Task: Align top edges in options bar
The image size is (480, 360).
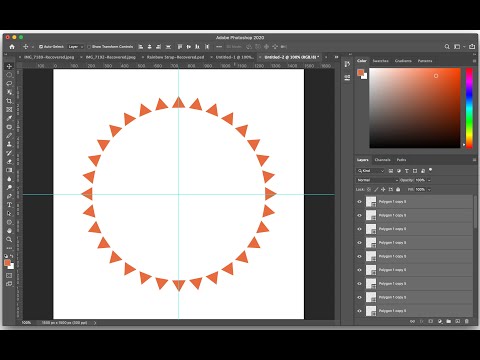Action: [x=180, y=47]
